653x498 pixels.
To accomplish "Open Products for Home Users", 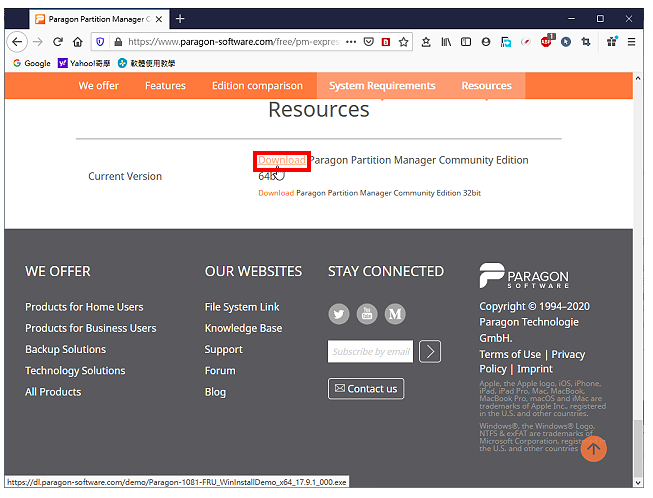I will (x=84, y=307).
